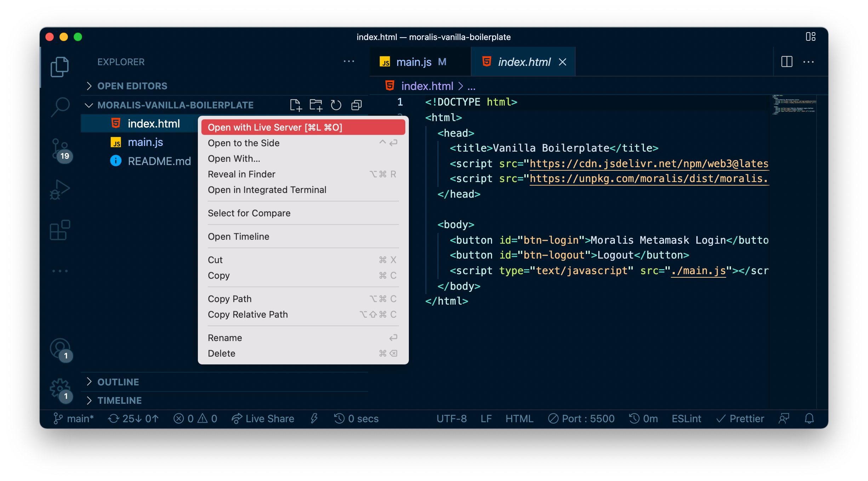Split the editor to the right
The image size is (868, 481).
click(787, 62)
